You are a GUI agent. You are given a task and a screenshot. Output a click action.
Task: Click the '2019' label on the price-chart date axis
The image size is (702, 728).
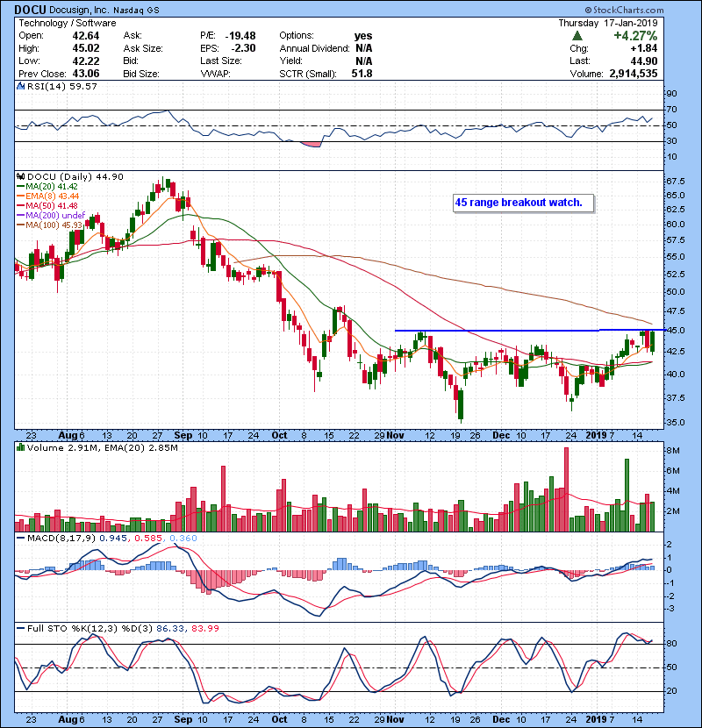tap(596, 436)
